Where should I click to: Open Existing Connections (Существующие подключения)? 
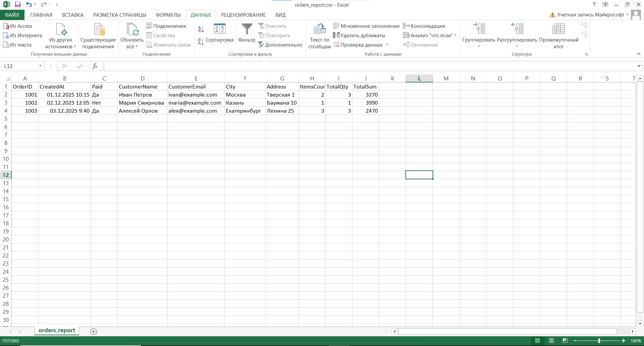98,36
